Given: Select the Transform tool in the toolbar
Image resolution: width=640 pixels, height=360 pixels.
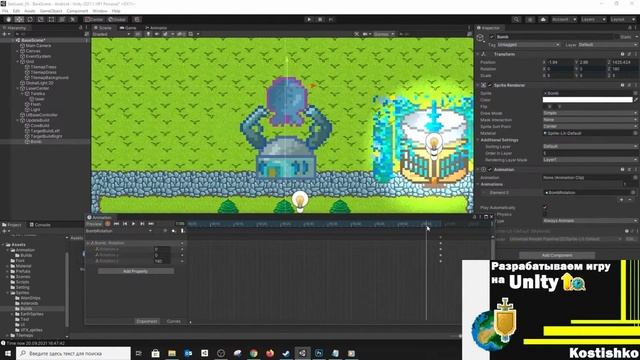Looking at the screenshot, I should pyautogui.click(x=62, y=19).
